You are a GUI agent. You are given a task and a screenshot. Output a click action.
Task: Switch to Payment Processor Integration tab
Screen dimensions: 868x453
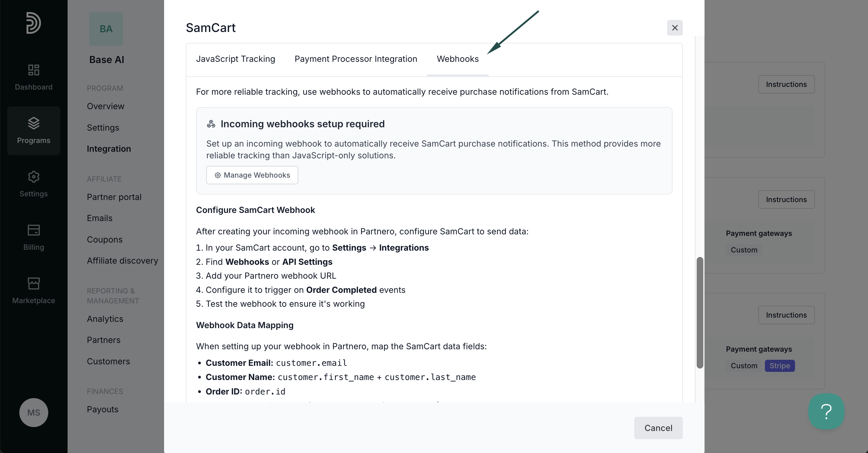point(356,59)
